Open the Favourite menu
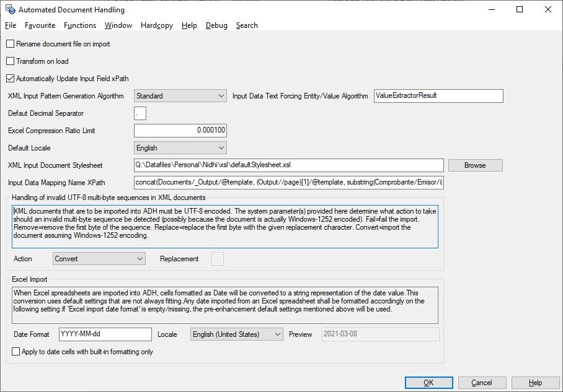The height and width of the screenshot is (392, 563). [40, 25]
